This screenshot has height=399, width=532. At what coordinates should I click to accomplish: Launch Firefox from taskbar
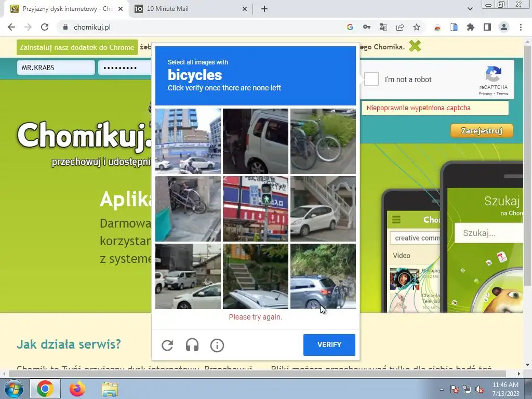tap(77, 389)
